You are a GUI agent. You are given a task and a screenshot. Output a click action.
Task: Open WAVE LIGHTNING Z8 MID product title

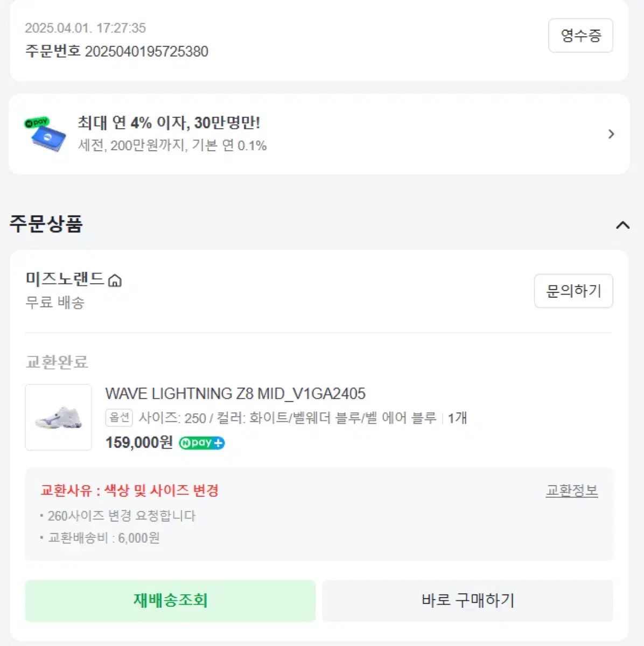[235, 394]
